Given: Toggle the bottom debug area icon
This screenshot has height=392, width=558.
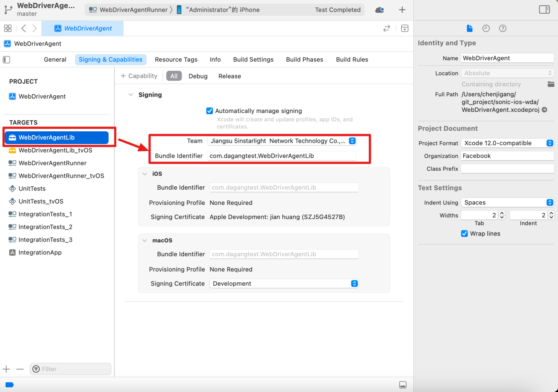Looking at the screenshot, I should pyautogui.click(x=403, y=385).
